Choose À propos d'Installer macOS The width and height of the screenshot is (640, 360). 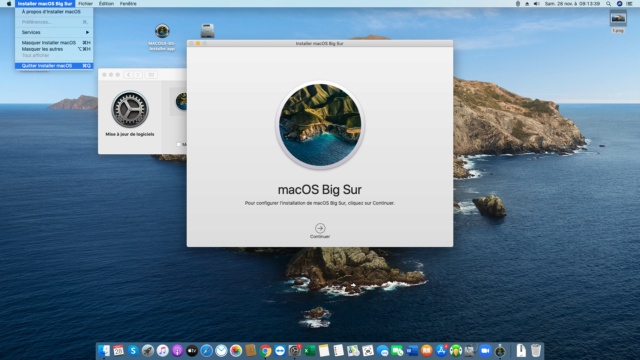54,12
